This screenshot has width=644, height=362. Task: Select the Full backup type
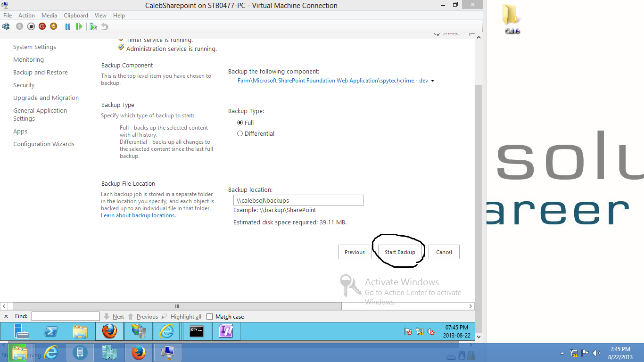pyautogui.click(x=240, y=123)
